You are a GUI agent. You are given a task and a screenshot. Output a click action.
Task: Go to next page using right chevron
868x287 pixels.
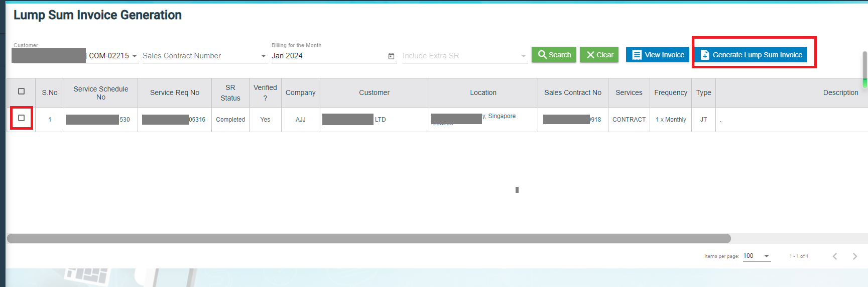tap(854, 256)
